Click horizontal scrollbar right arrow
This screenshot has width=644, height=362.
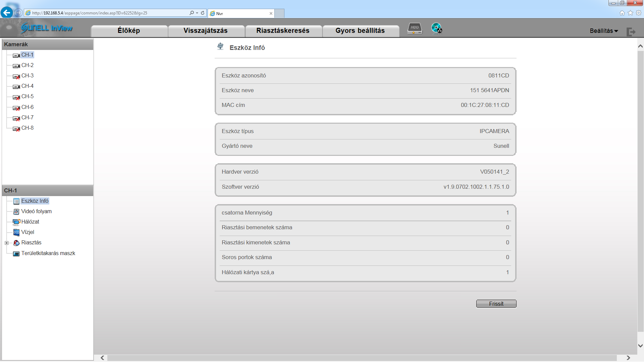click(628, 358)
